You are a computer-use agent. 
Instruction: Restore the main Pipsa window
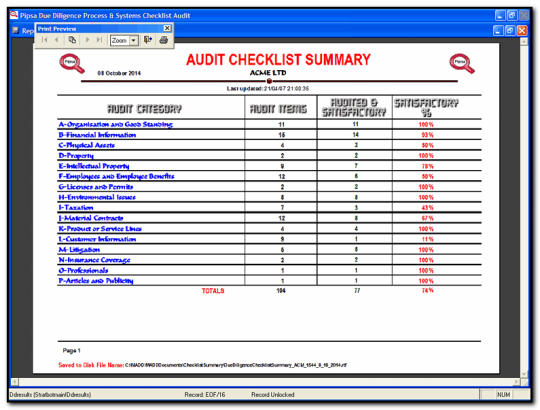512,15
